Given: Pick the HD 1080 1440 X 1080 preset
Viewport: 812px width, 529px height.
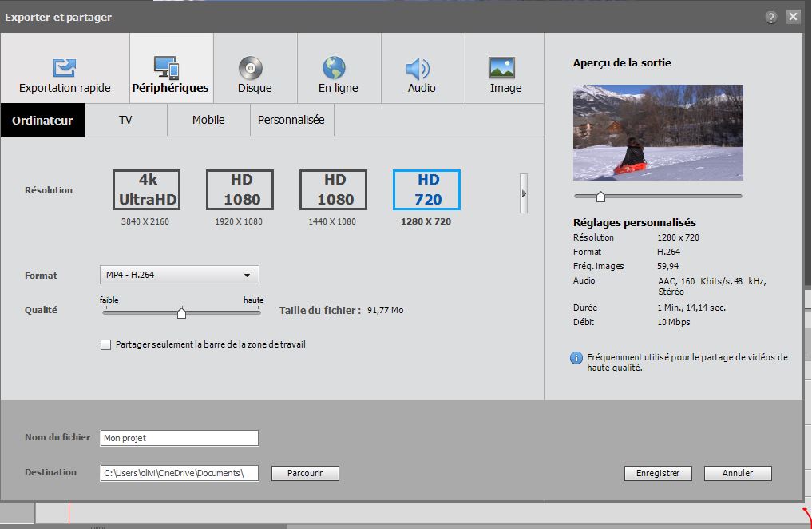Looking at the screenshot, I should point(334,190).
